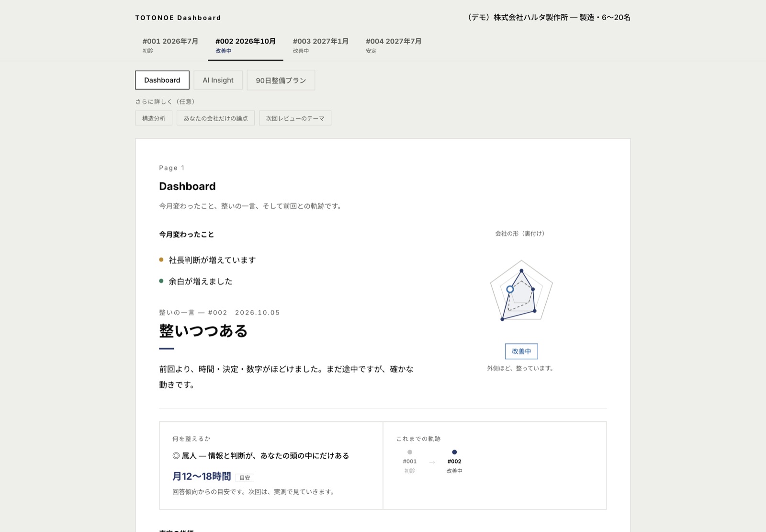Click the 何を整えるか heading
Screen dimensions: 766x532
191,439
